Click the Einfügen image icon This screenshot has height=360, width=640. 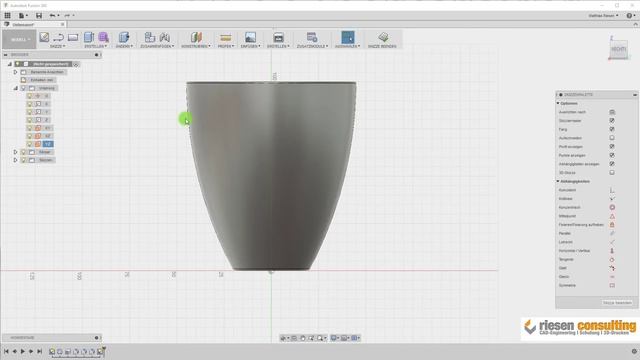click(x=250, y=37)
